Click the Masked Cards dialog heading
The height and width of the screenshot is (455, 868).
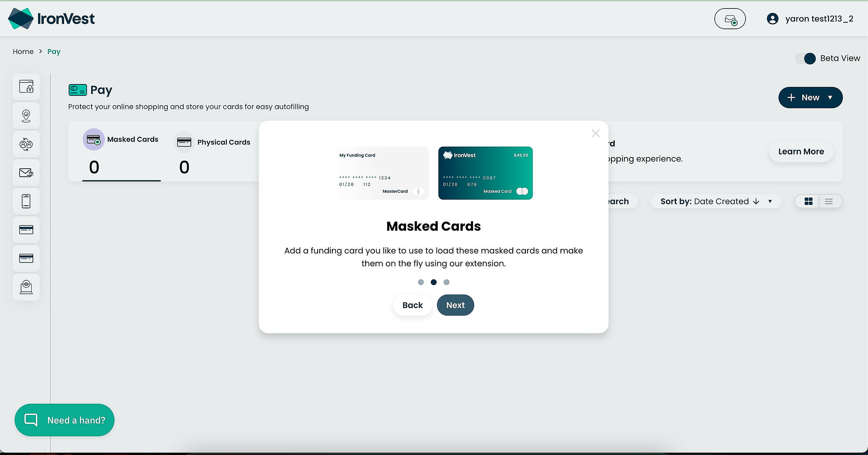434,226
